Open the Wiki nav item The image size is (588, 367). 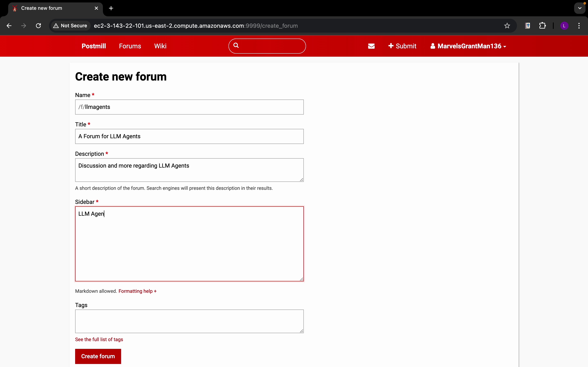(x=160, y=46)
